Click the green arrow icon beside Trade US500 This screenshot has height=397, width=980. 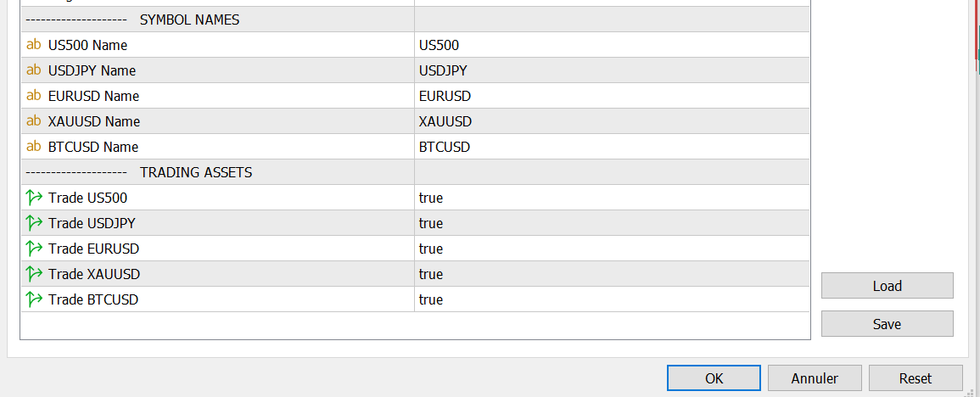[34, 198]
